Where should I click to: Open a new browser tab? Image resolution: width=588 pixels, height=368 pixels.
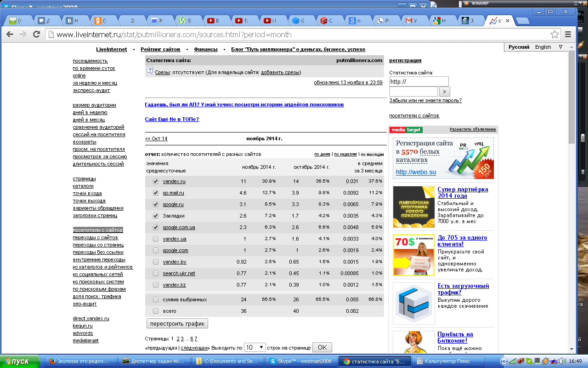click(522, 21)
